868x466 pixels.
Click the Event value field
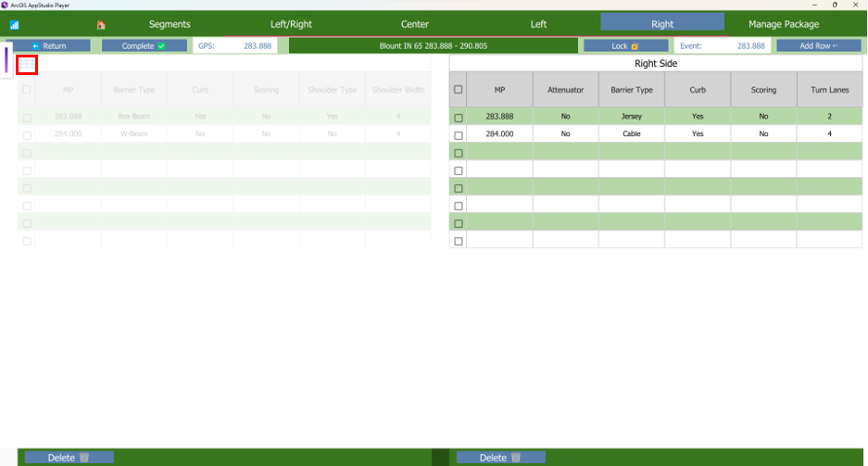[x=723, y=46]
